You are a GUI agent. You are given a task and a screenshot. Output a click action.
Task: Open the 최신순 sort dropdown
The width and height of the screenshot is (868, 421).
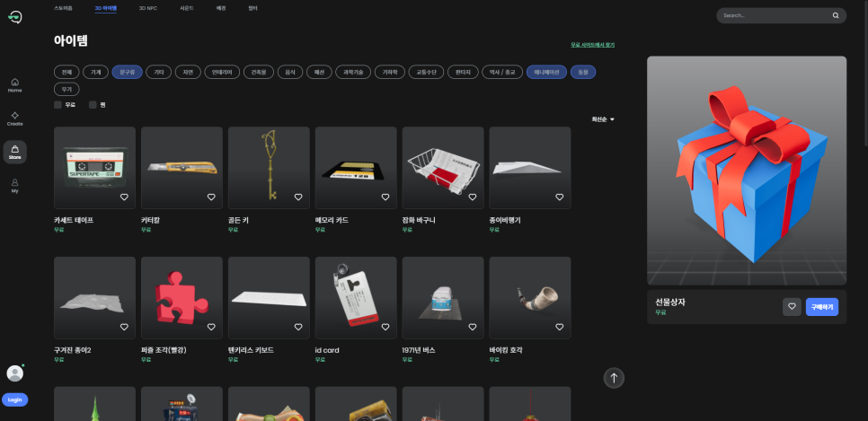603,119
